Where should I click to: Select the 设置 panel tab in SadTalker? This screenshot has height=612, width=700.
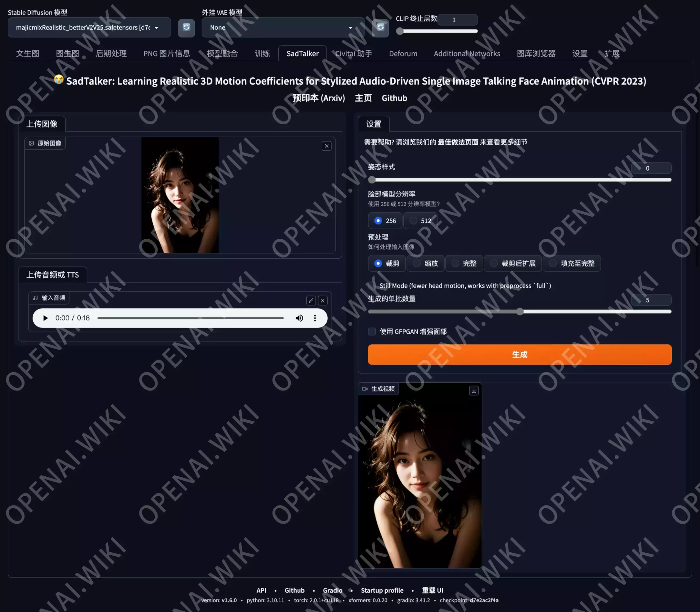tap(374, 124)
